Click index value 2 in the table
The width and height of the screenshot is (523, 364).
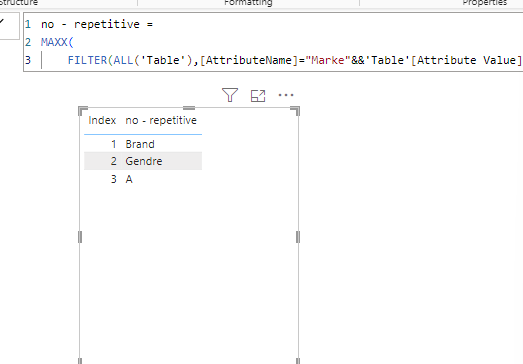click(114, 161)
